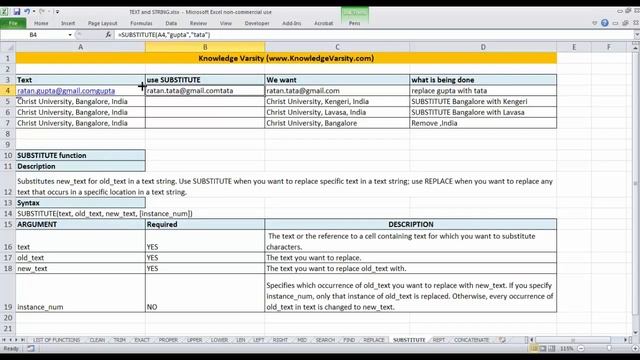Click the Redo arrow icon
Image resolution: width=640 pixels, height=360 pixels.
coord(42,11)
